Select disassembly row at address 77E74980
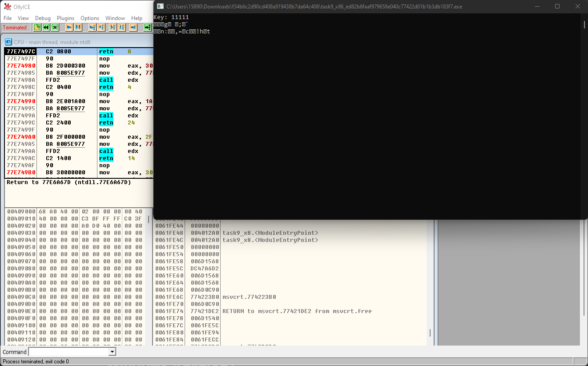The height and width of the screenshot is (366, 588). coord(79,66)
